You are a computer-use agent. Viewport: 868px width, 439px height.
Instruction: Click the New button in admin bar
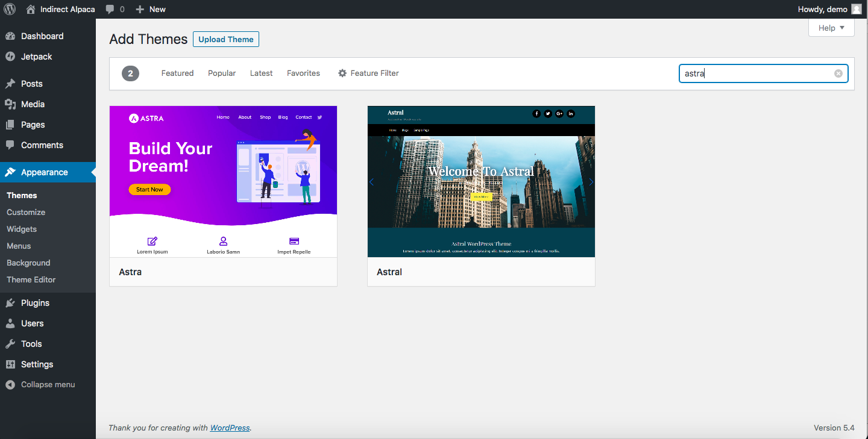click(151, 9)
